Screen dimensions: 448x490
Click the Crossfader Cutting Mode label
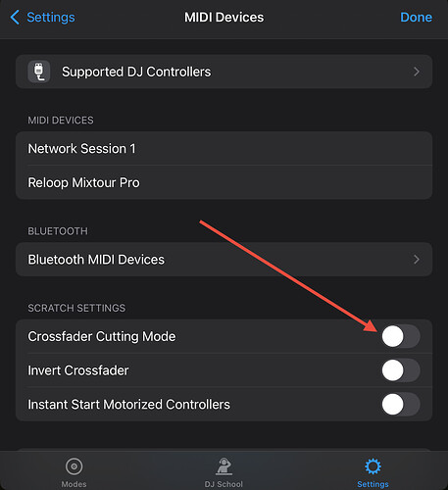(102, 337)
